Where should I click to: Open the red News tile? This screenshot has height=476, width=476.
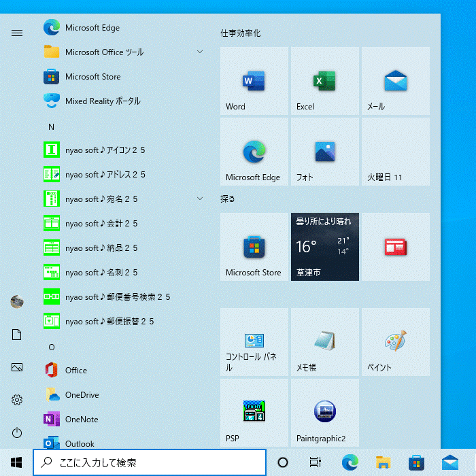pyautogui.click(x=396, y=246)
